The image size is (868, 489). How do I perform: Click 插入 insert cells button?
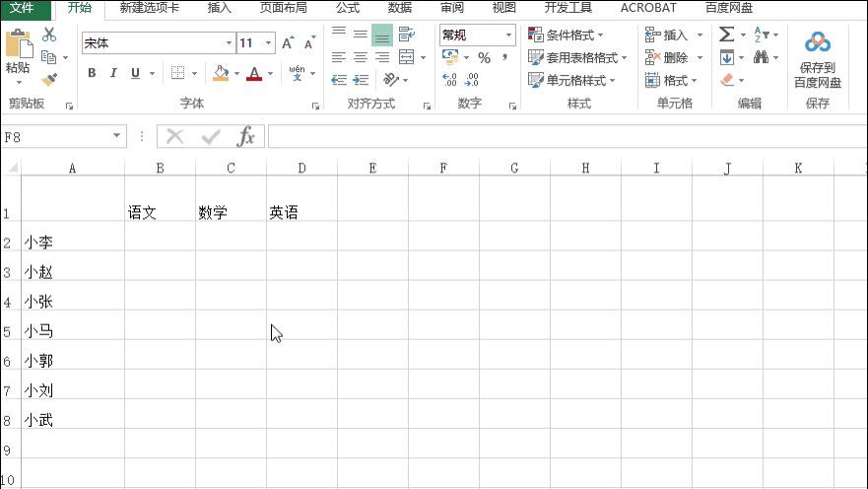pos(668,35)
